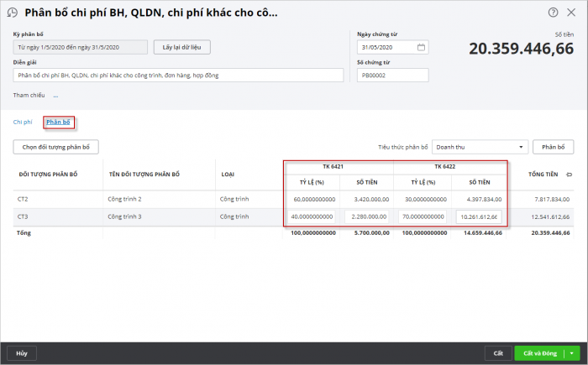Click the green Cất và Đóng button
The width and height of the screenshot is (588, 365).
click(538, 353)
